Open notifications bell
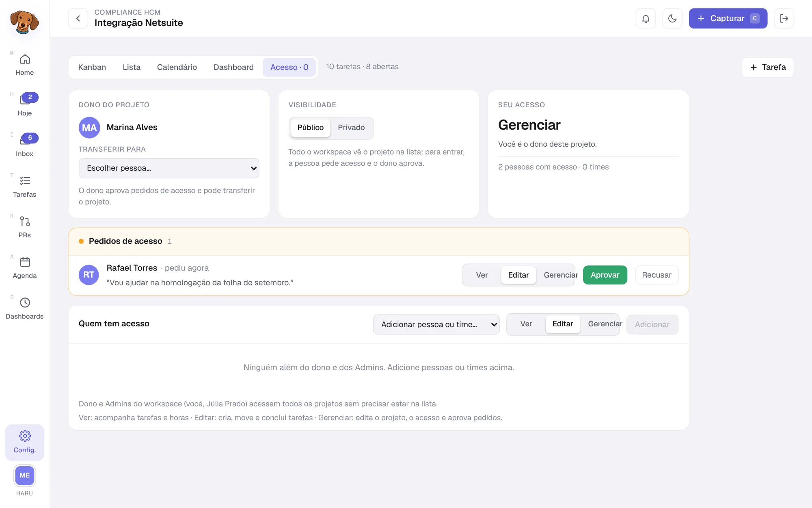812x508 pixels. pos(646,18)
